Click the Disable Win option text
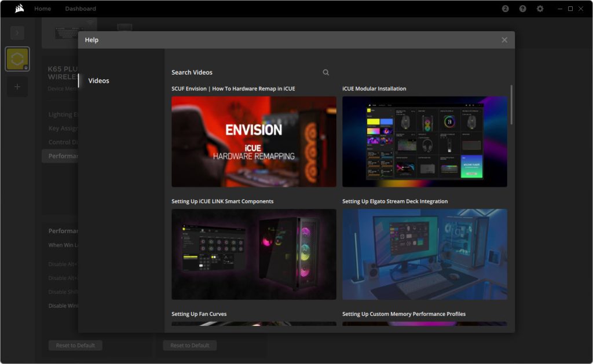 [63, 306]
